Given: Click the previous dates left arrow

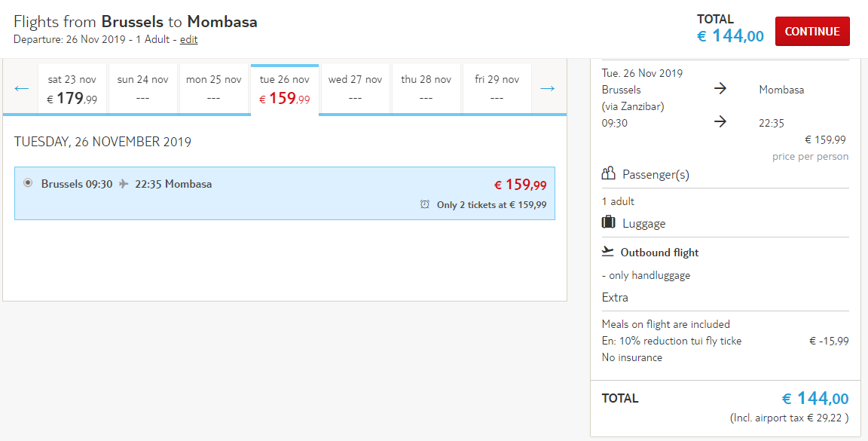Looking at the screenshot, I should 22,89.
